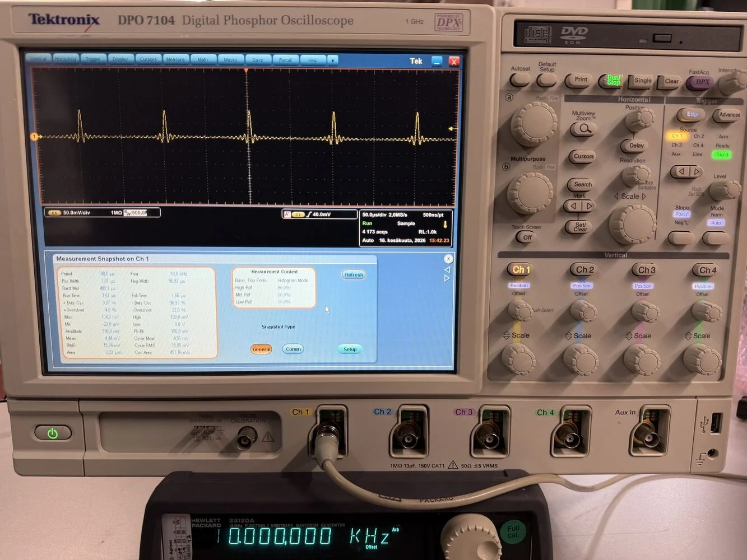Open the Horiz/Acq menu
The image size is (747, 560).
[x=66, y=59]
